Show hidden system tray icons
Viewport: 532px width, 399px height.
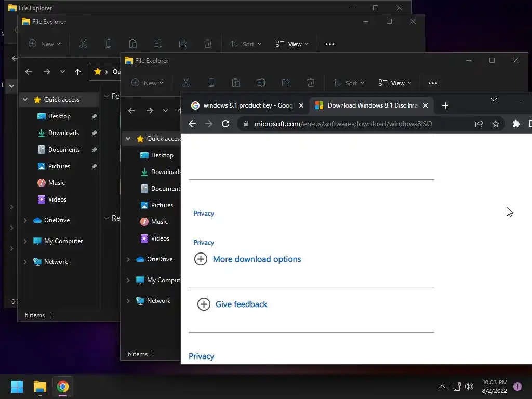tap(442, 387)
